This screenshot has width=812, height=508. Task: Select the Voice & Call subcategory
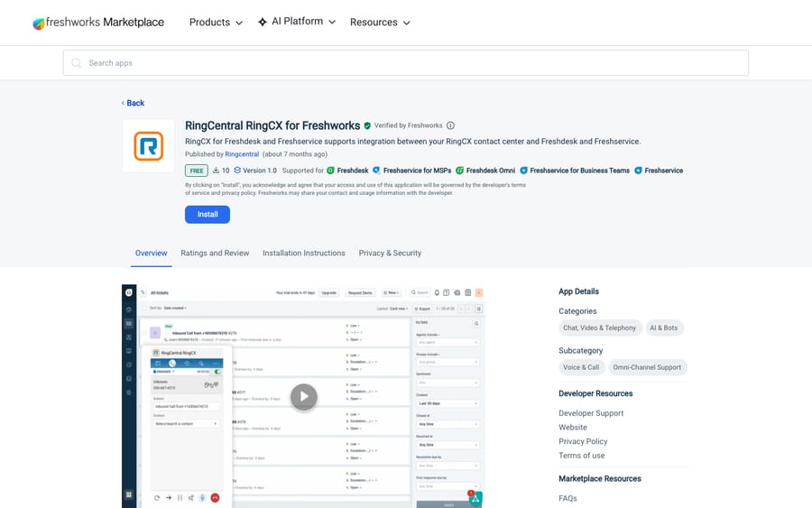click(581, 367)
